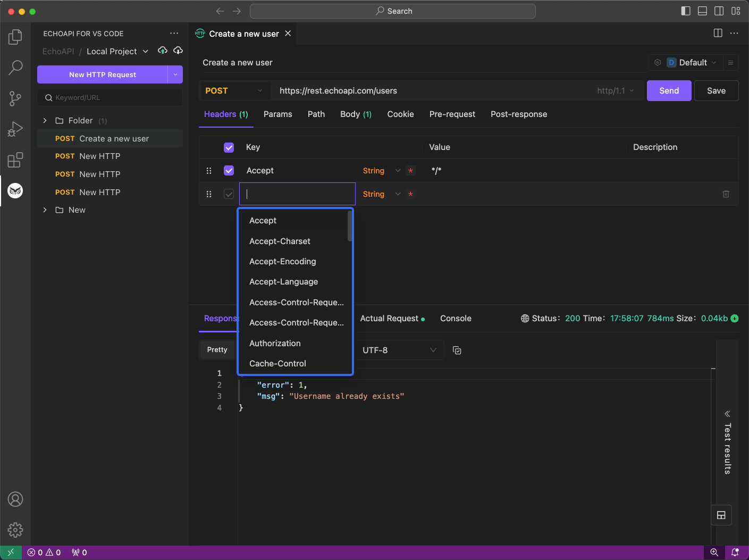
Task: Open the Search view in activity bar
Action: 15,68
